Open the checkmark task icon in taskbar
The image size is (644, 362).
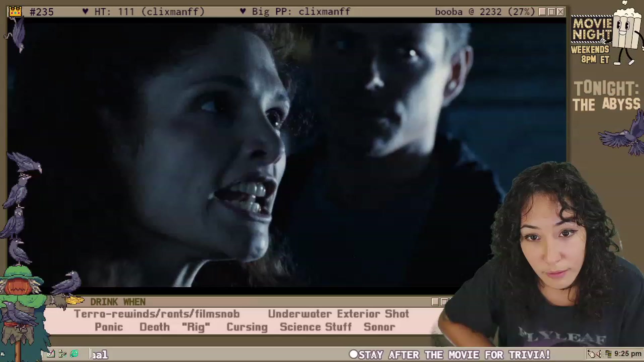(51, 354)
